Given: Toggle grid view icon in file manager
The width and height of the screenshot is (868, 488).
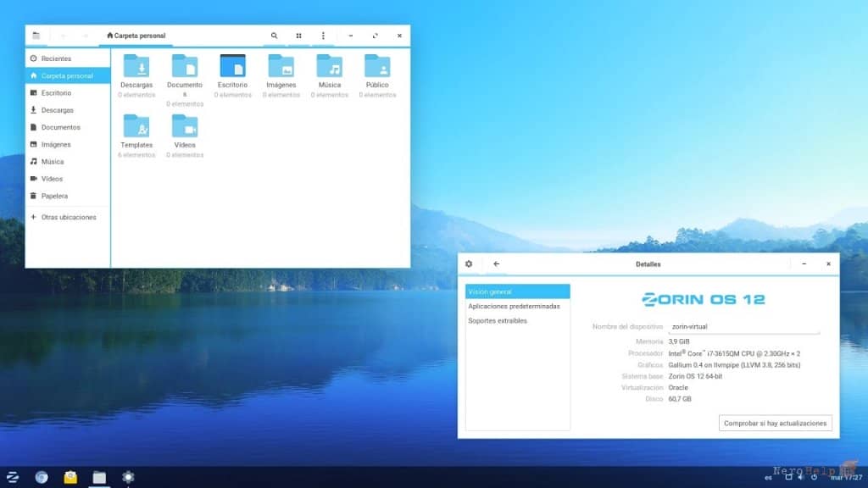Looking at the screenshot, I should (x=298, y=36).
